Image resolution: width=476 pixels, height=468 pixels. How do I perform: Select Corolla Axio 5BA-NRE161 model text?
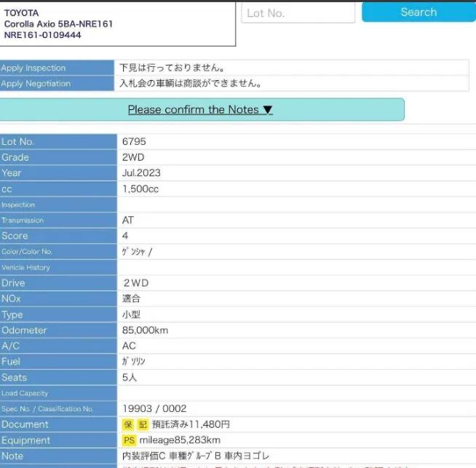coord(58,24)
